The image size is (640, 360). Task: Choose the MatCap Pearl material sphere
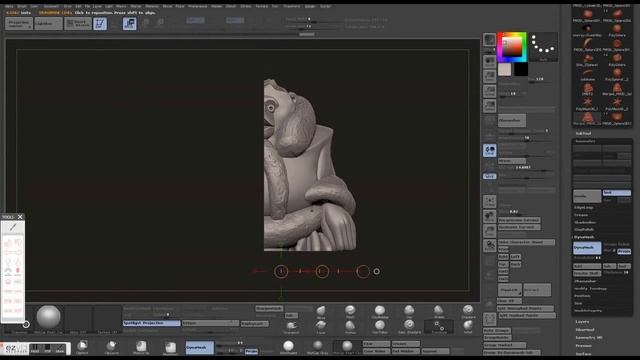(x=347, y=347)
